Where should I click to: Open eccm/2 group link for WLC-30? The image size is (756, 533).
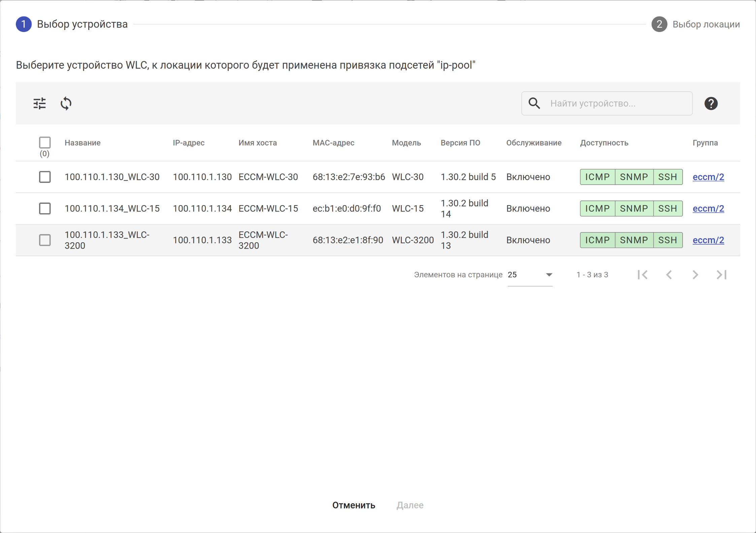pyautogui.click(x=708, y=177)
